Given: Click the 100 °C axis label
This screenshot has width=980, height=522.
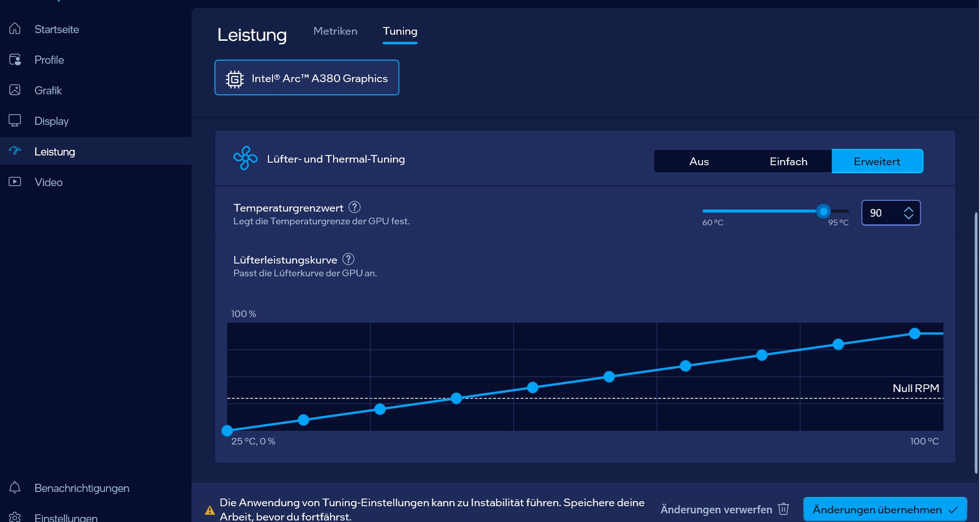Looking at the screenshot, I should tap(924, 441).
